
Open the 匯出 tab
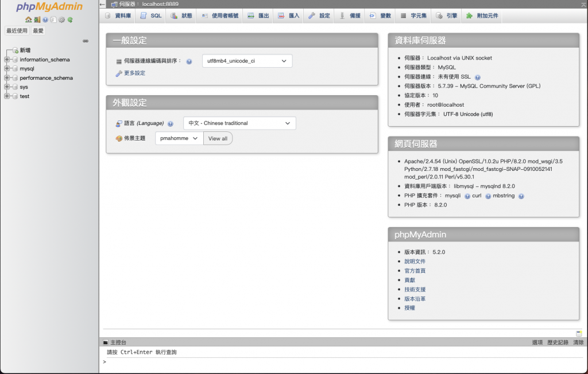(x=258, y=15)
